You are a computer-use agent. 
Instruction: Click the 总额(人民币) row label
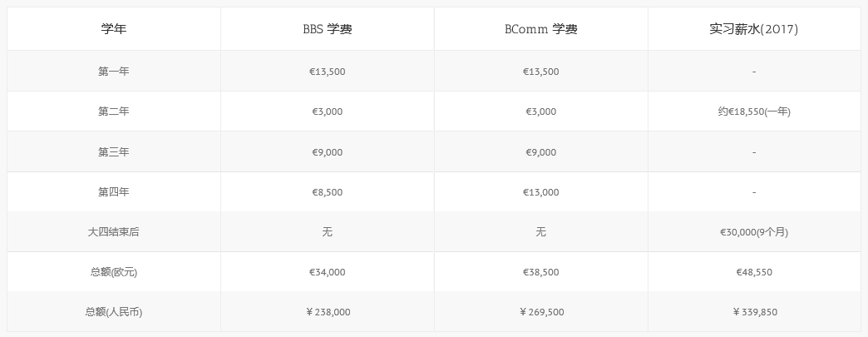113,312
